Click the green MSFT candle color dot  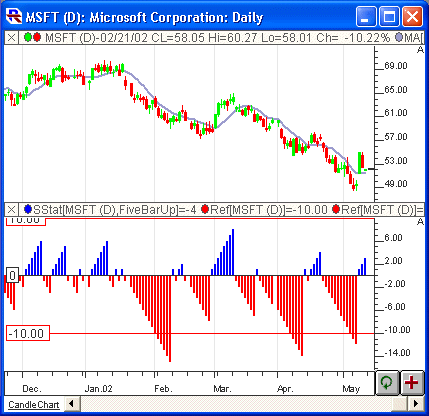pos(28,37)
